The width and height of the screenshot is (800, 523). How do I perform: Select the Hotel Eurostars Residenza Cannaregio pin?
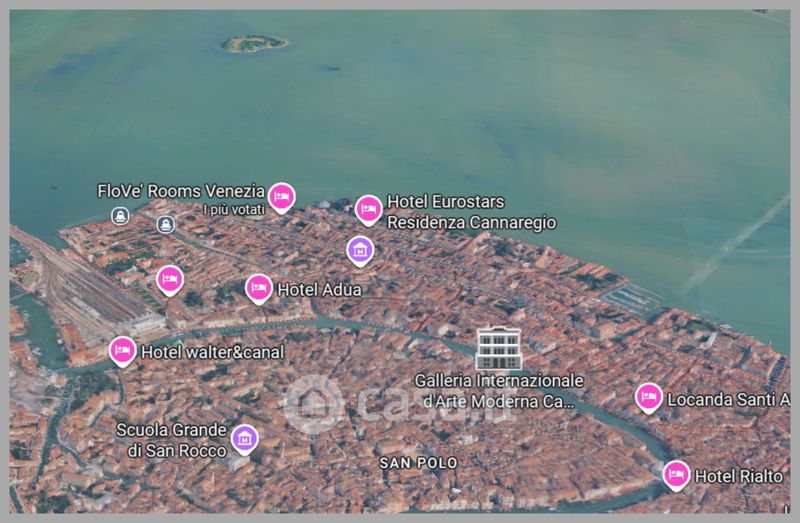[368, 209]
